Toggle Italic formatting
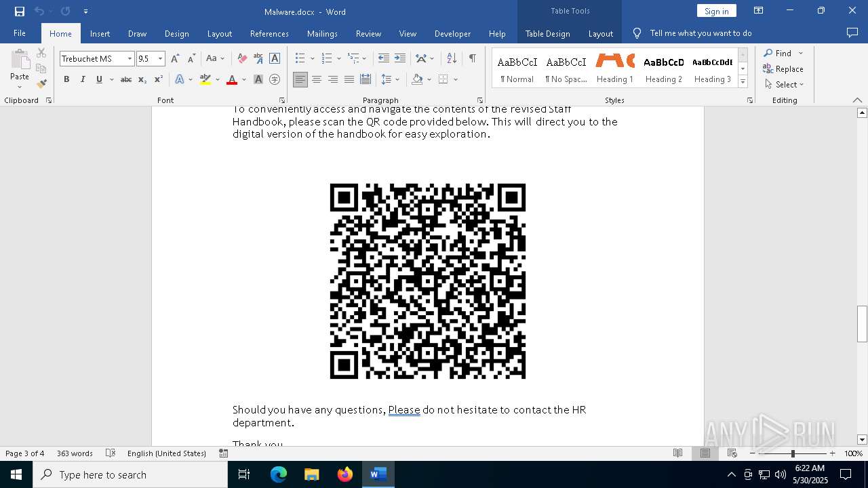868x488 pixels. [x=83, y=79]
